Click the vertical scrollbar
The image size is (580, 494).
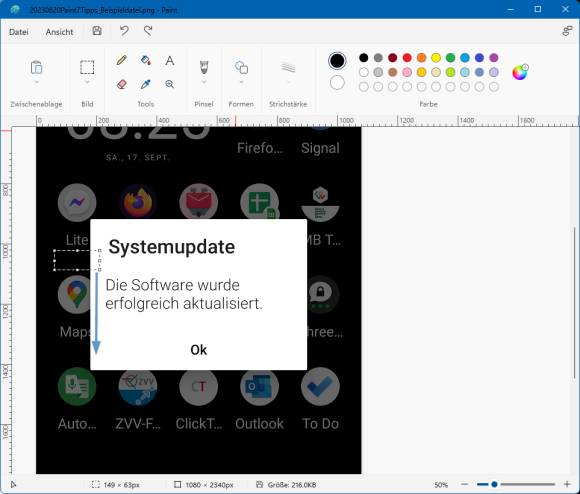point(574,303)
